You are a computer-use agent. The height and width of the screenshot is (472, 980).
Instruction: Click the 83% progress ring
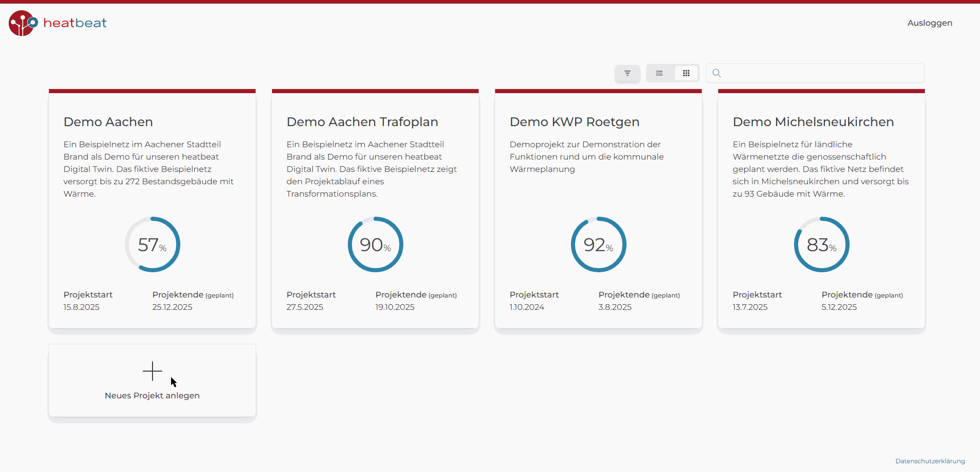tap(822, 244)
